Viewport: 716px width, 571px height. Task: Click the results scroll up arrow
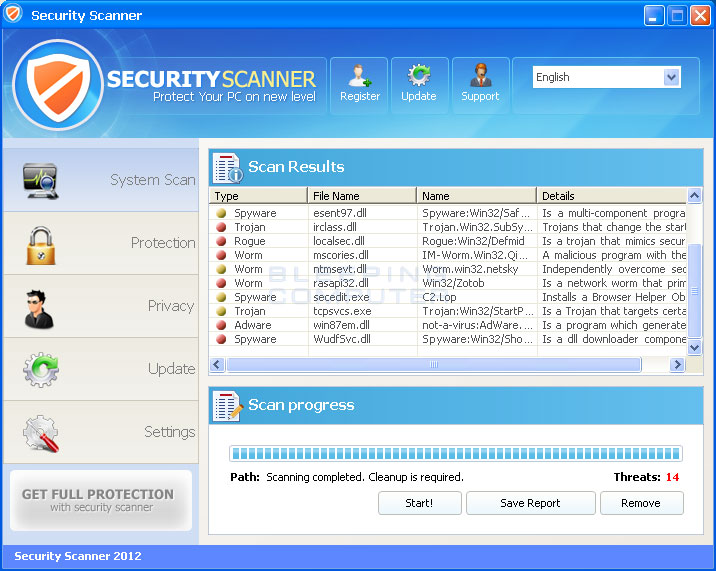695,196
